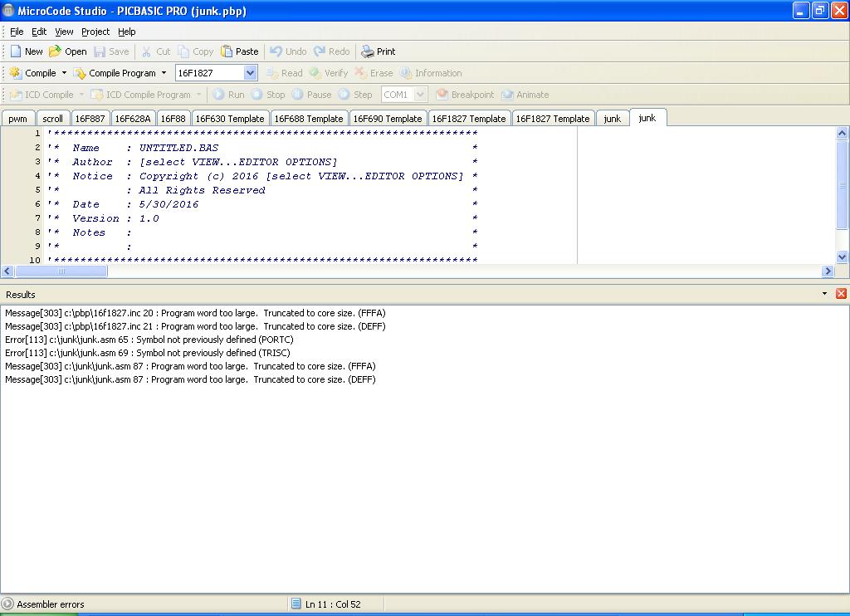Select the PORTC symbol error line
This screenshot has height=616, width=850.
pos(149,340)
